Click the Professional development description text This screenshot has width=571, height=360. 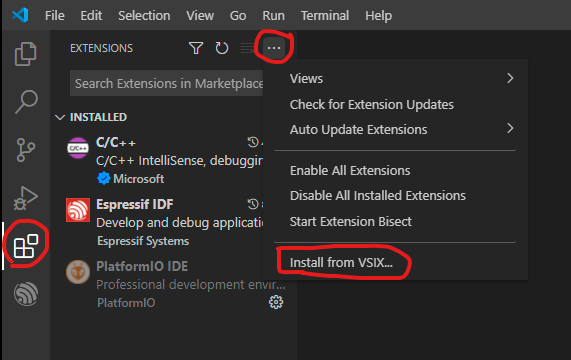tap(191, 284)
